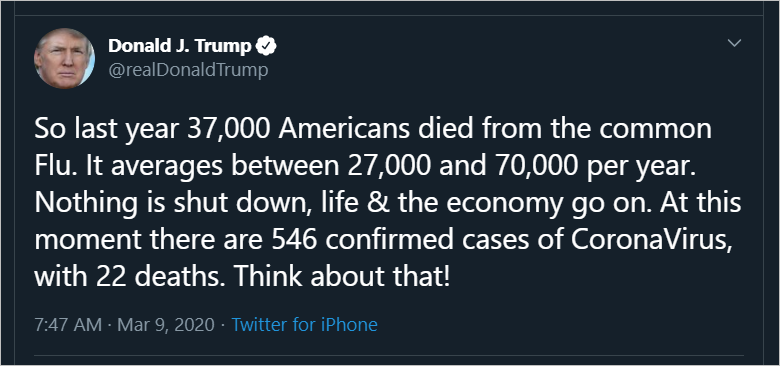
Task: Visit the @realDonaldTrump handle link
Action: pos(188,71)
